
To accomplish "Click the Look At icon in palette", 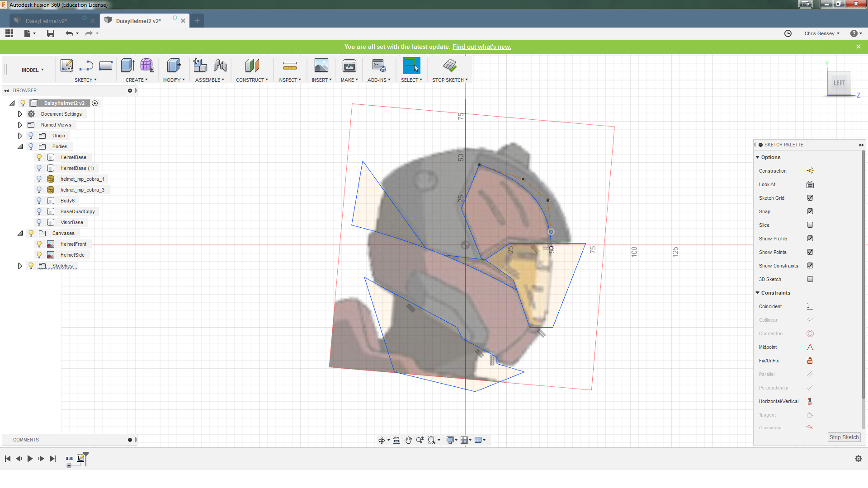I will click(x=810, y=184).
